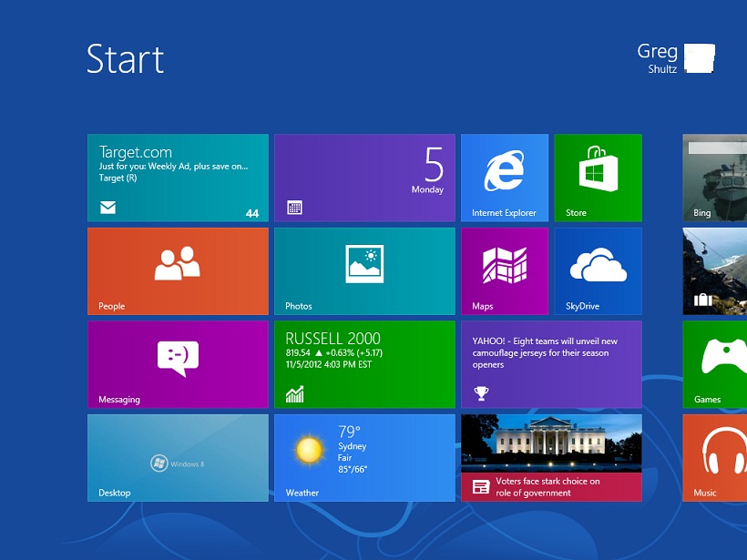Click the user account picture

click(700, 58)
